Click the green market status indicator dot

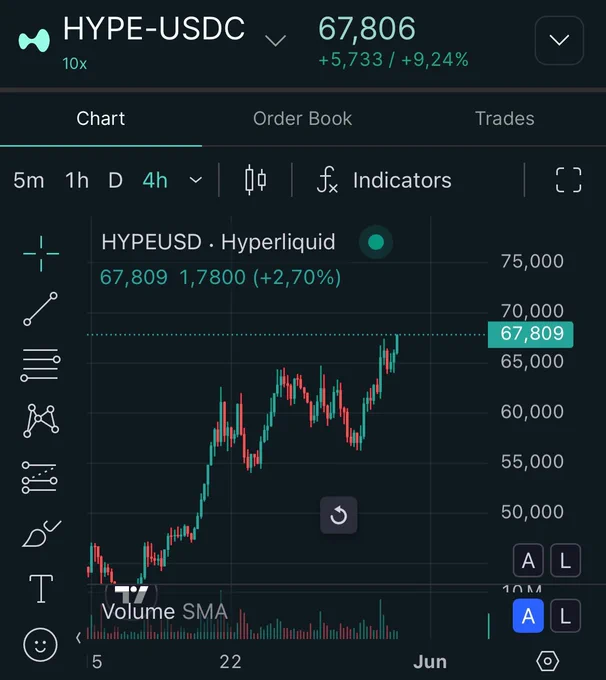(376, 242)
